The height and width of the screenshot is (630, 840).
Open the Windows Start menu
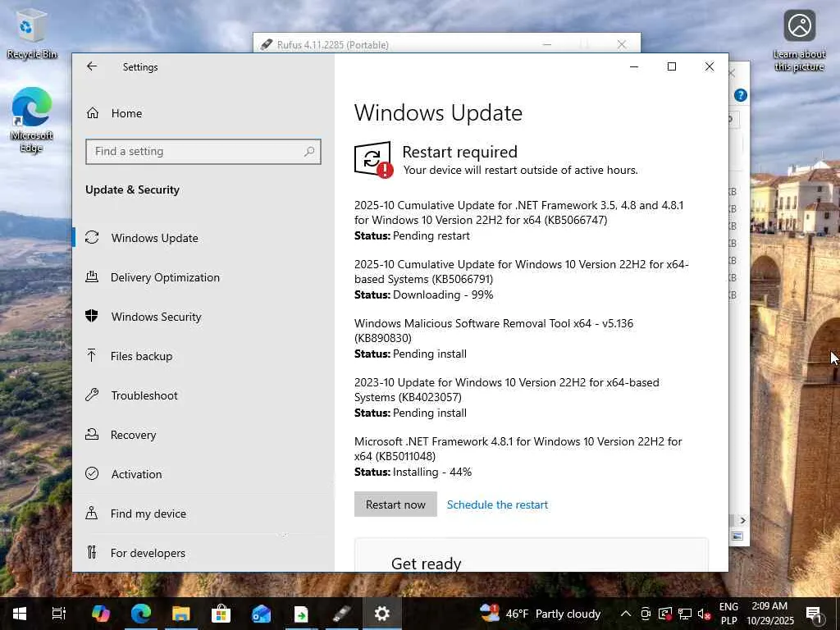click(20, 614)
